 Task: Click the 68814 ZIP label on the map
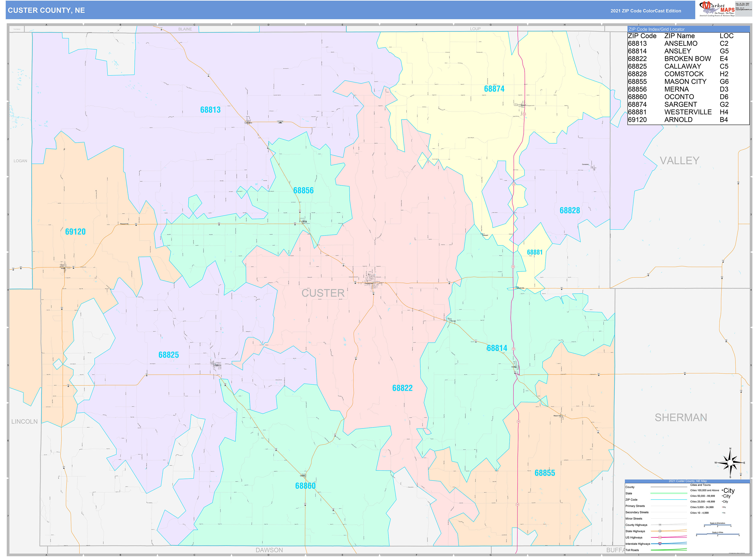pos(497,348)
